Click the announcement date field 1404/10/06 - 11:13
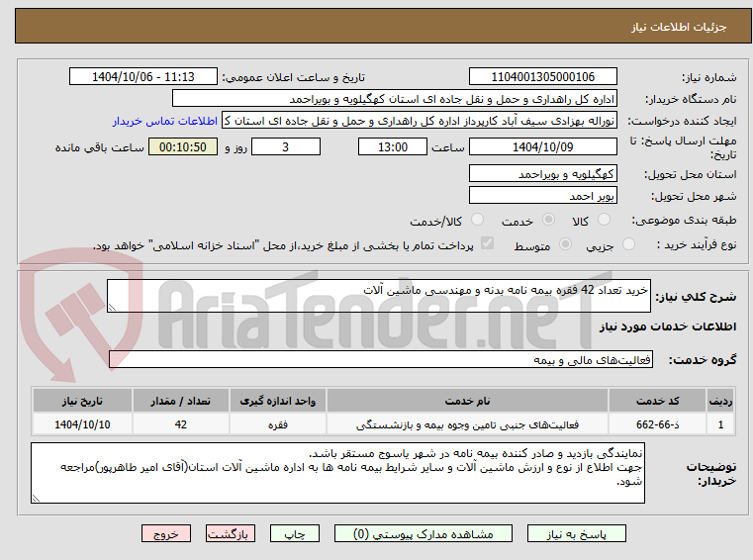The image size is (753, 560). click(143, 76)
